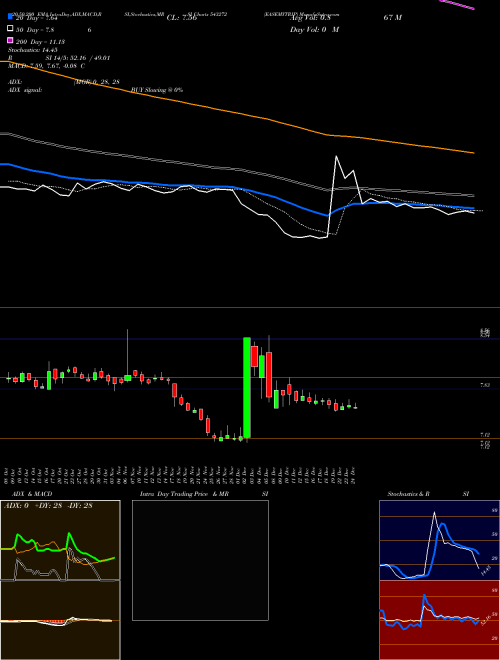Click the 'Intra Day Trading Price & MR' title
This screenshot has height=660, width=500.
(184, 494)
